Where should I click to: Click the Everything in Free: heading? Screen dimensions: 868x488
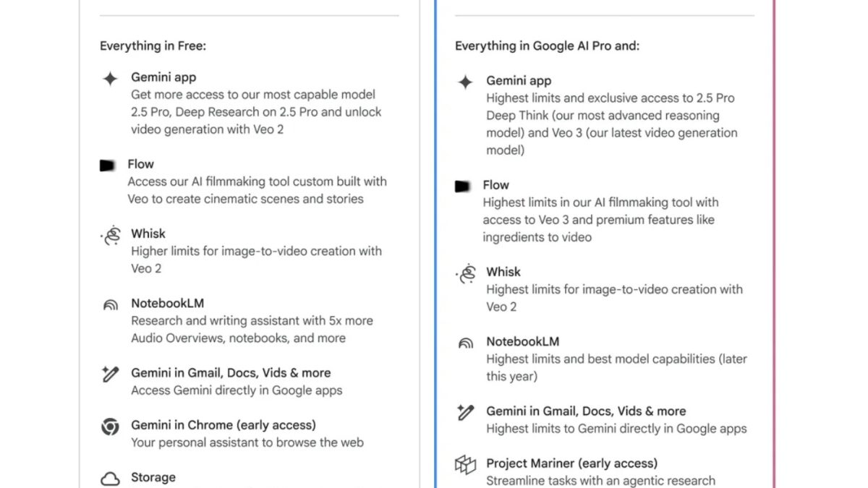pyautogui.click(x=153, y=46)
